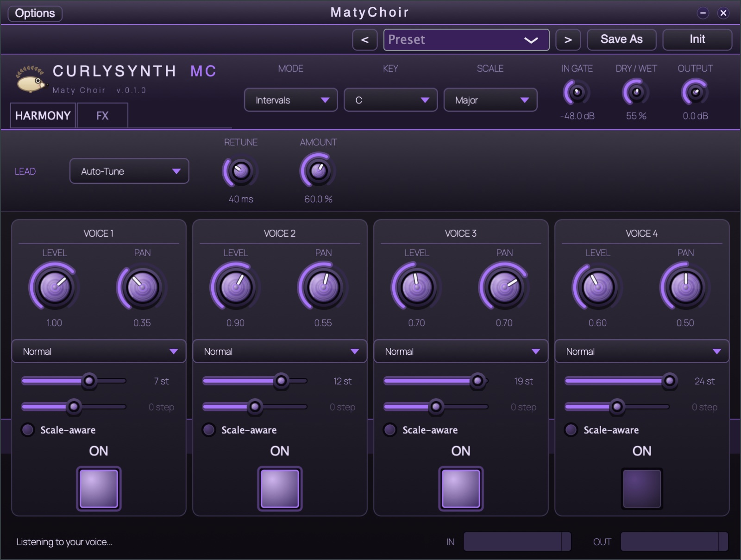This screenshot has width=741, height=560.
Task: Toggle the Voice 3 ON button
Action: point(461,489)
